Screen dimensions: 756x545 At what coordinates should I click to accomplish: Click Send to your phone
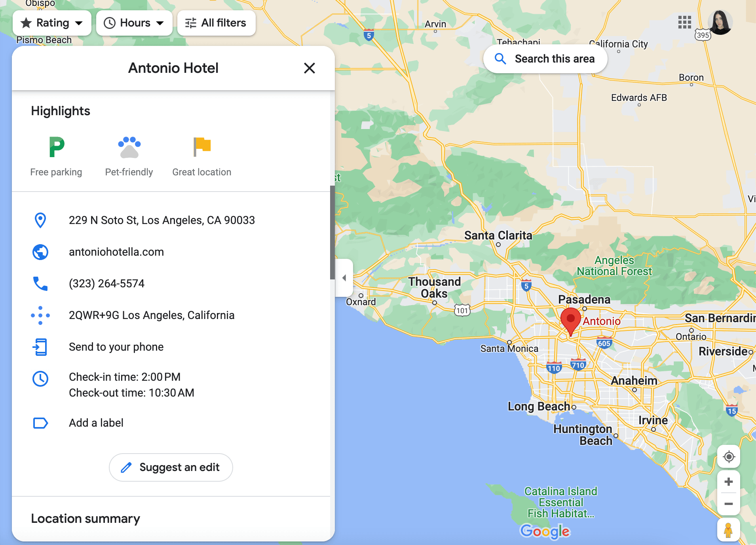click(116, 347)
